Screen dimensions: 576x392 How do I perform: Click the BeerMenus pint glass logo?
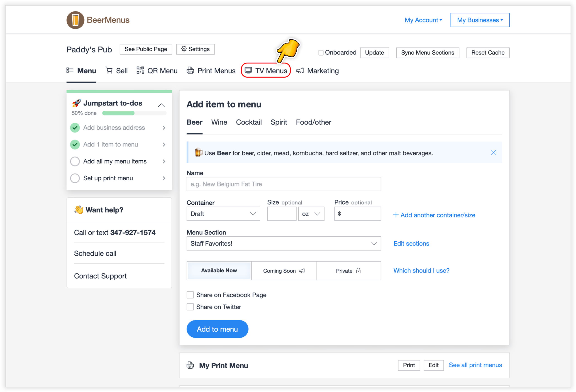[75, 20]
